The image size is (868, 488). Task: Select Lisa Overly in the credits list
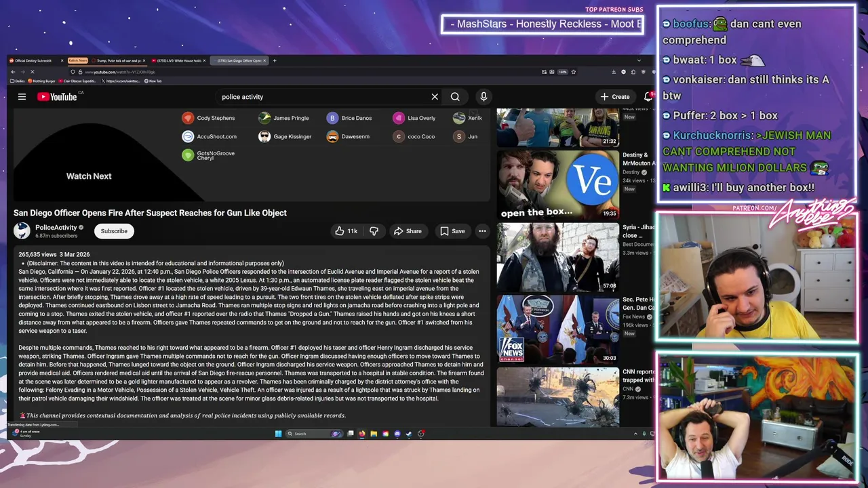coord(415,118)
